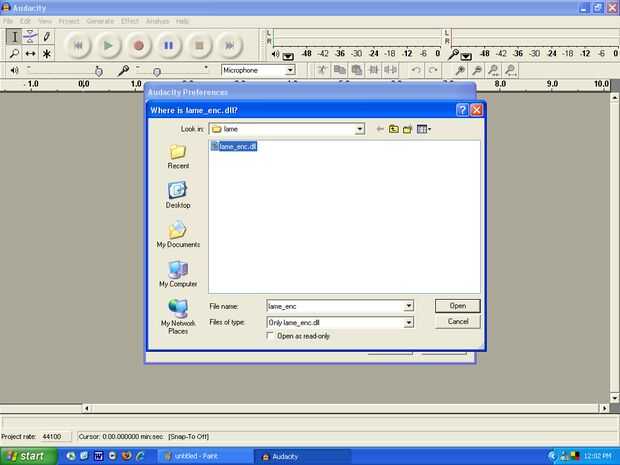
Task: Open My Computer places shortcut
Action: 178,274
